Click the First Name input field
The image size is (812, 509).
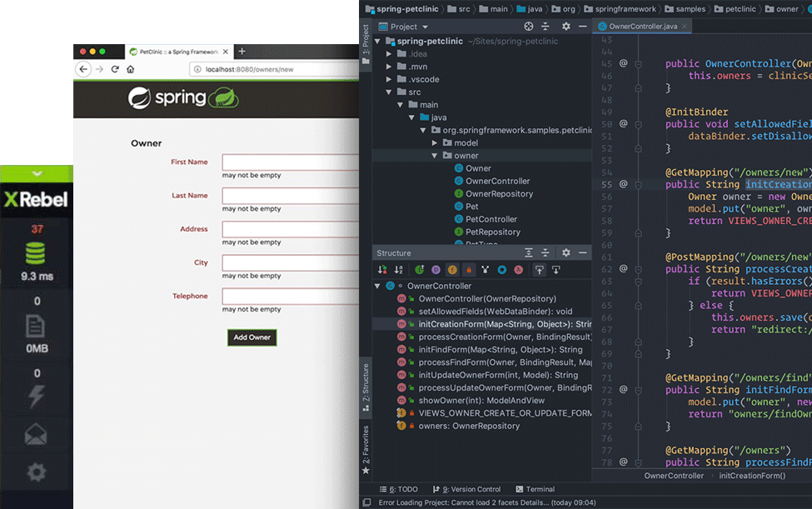pyautogui.click(x=291, y=162)
